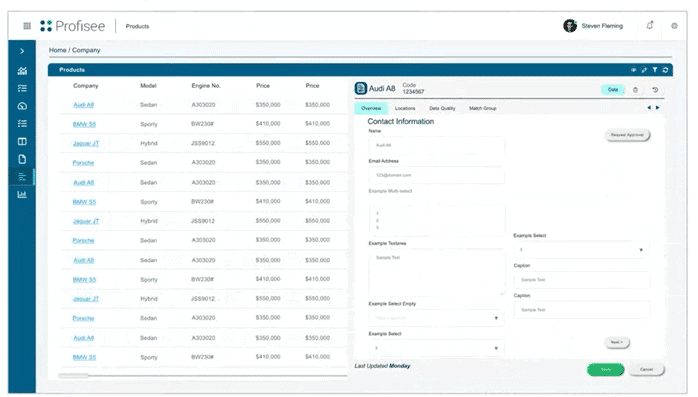The image size is (698, 397).
Task: Click the pencil edit icon in Products header
Action: click(x=644, y=70)
